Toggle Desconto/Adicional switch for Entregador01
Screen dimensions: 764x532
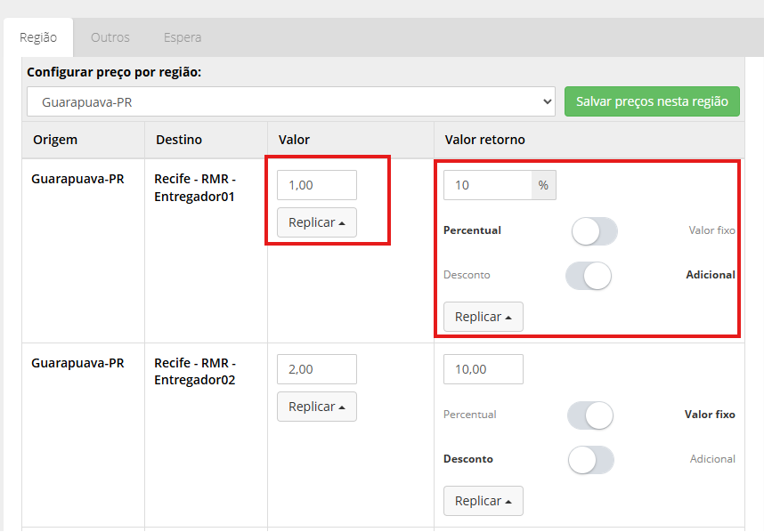tap(589, 276)
